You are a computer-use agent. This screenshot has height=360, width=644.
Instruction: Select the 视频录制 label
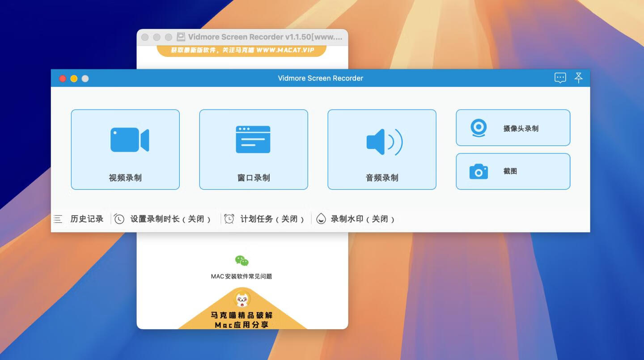125,178
